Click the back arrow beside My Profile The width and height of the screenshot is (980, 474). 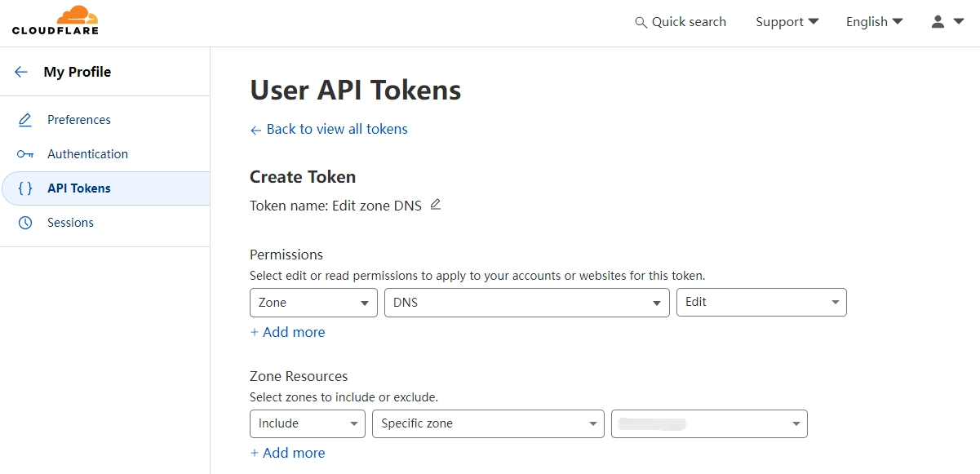(21, 72)
